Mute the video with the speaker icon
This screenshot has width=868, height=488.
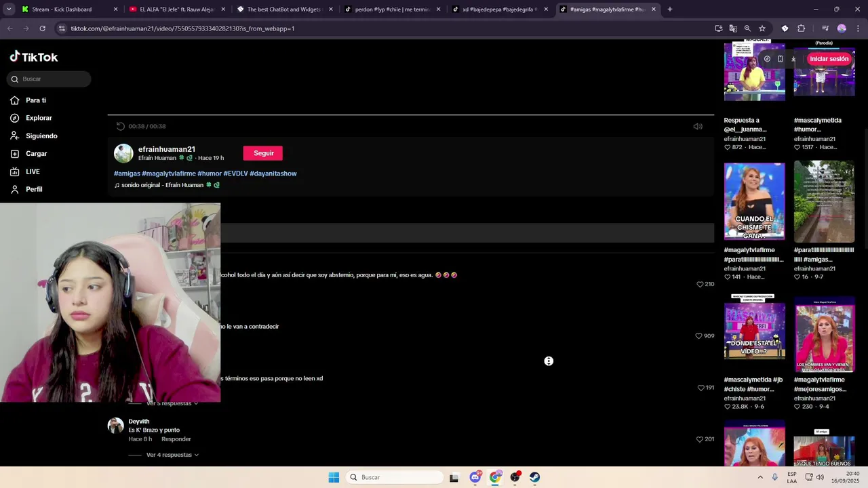click(x=698, y=126)
